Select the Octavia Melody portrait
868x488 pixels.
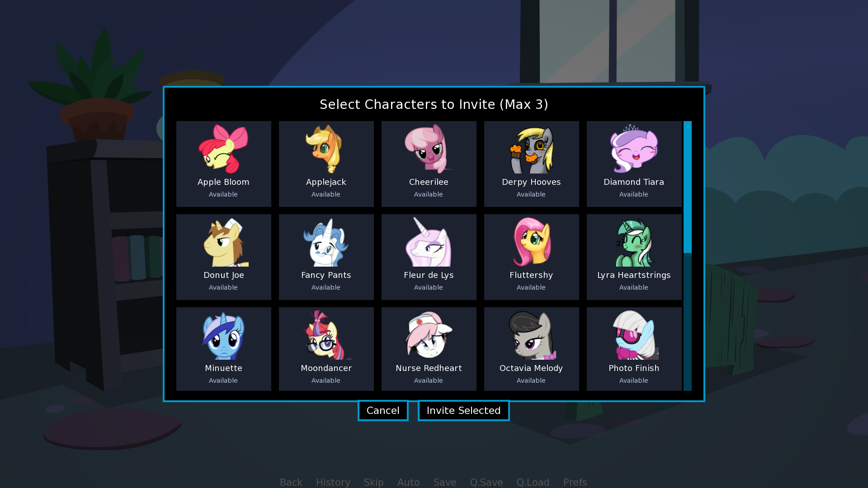(531, 335)
